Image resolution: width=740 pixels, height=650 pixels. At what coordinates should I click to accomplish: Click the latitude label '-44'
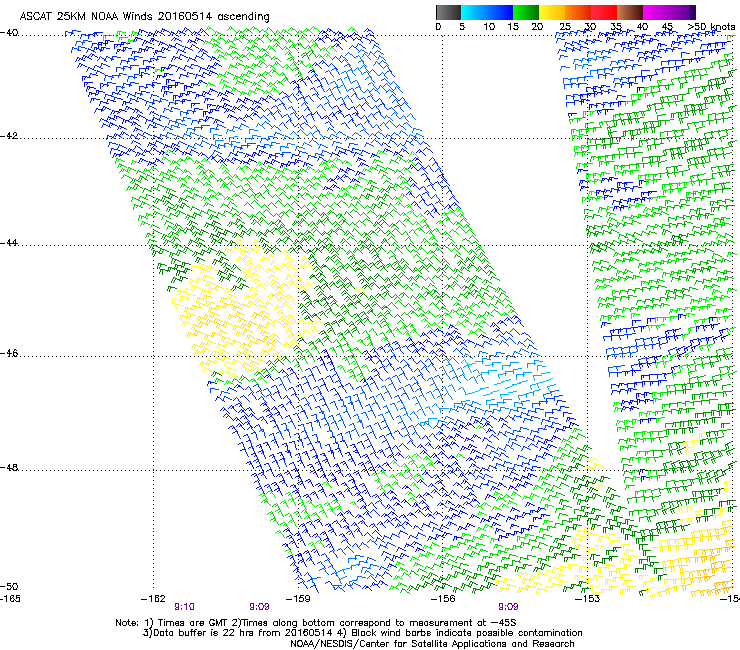9,243
